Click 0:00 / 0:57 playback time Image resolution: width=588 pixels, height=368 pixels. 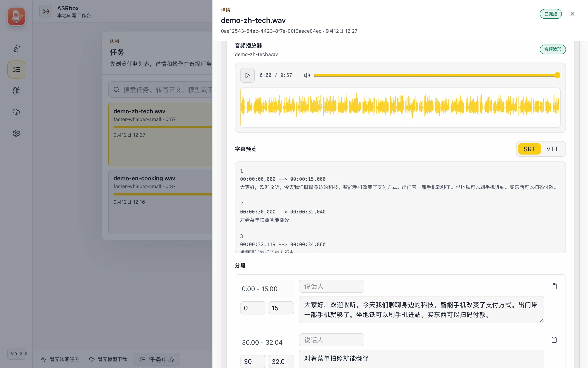click(x=276, y=75)
